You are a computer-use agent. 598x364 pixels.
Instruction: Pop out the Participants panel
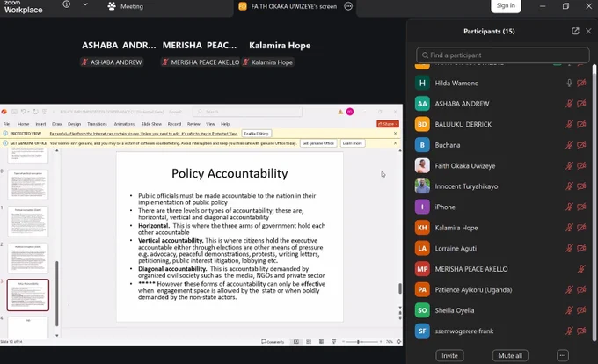click(x=575, y=32)
